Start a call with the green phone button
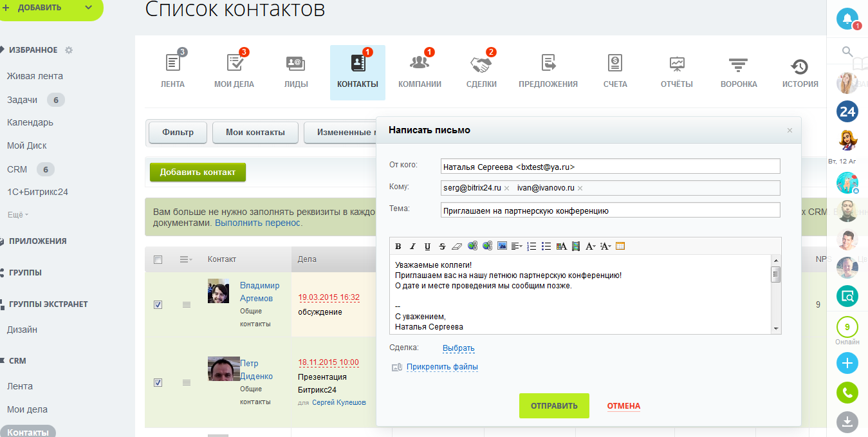The width and height of the screenshot is (868, 437). (847, 393)
